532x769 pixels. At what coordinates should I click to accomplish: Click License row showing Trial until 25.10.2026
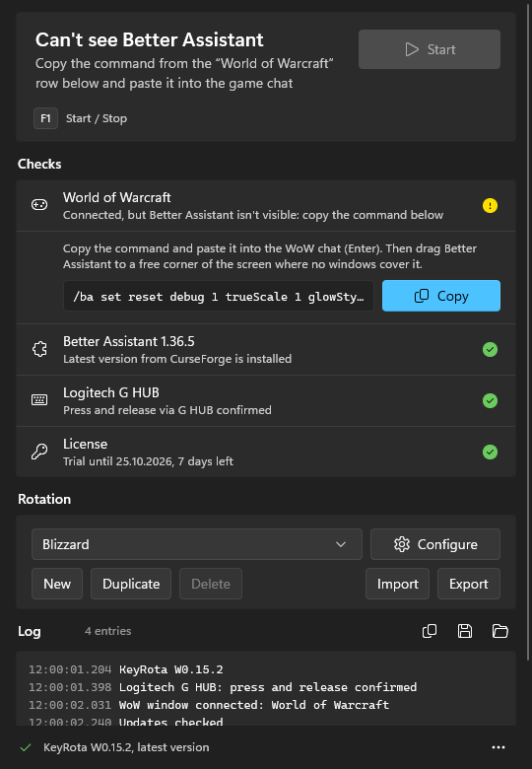point(266,452)
